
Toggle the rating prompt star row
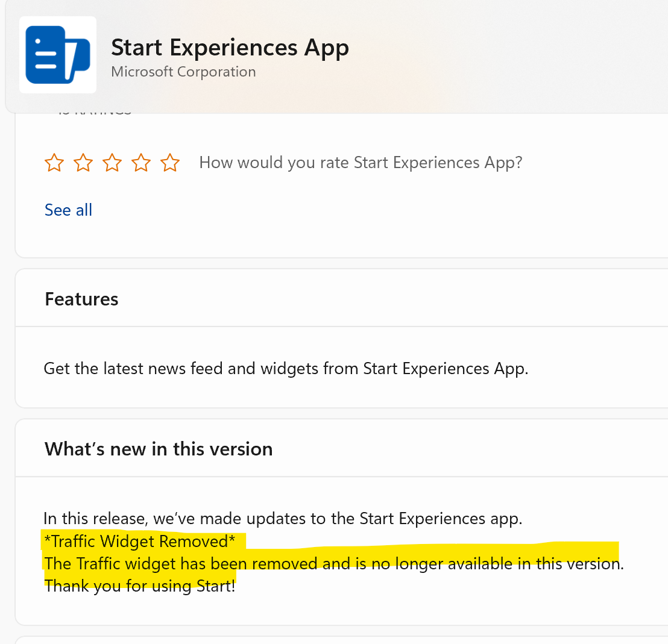[x=112, y=162]
